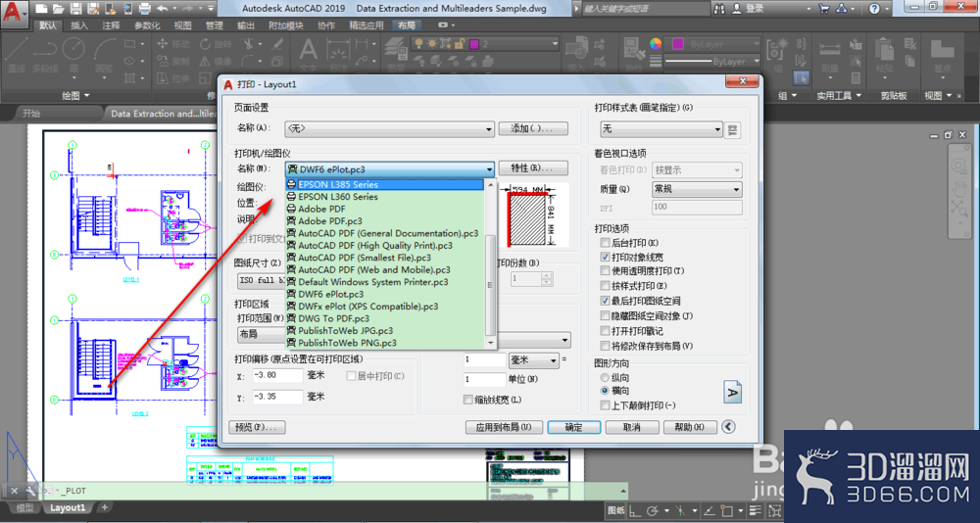Click the Help question mark icon
Screen dimensions: 980x523
point(874,9)
